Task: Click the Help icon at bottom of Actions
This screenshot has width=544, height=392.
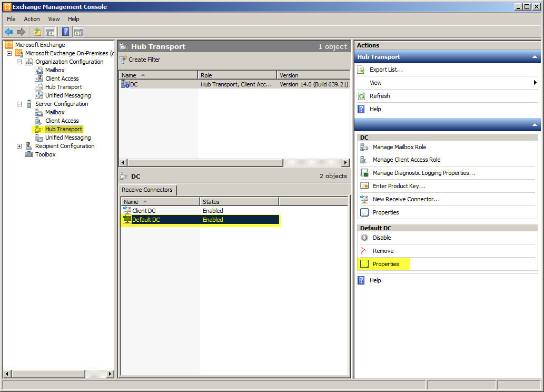Action: click(361, 280)
